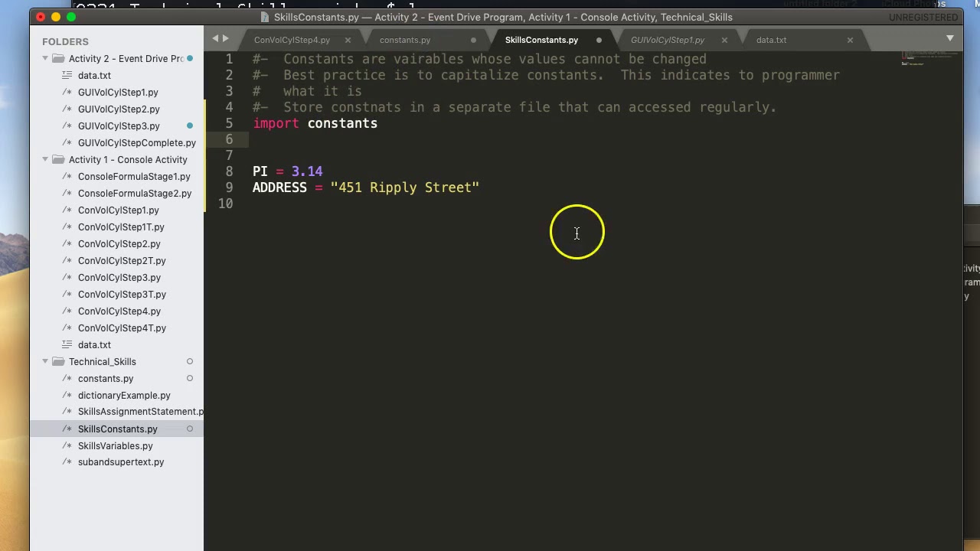This screenshot has width=980, height=551.
Task: Open ConVolCylStep4.py in sidebar
Action: 119,311
